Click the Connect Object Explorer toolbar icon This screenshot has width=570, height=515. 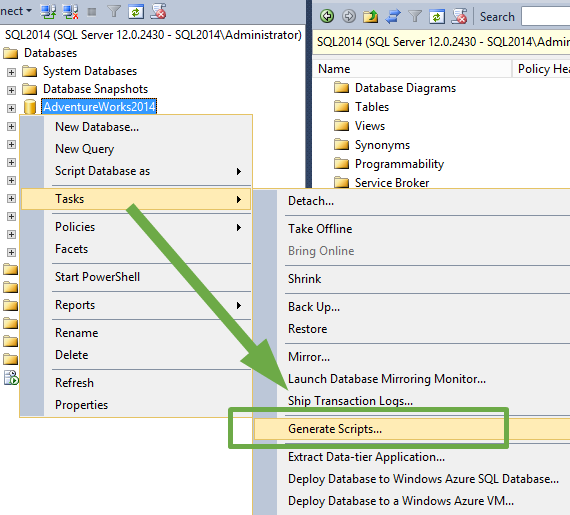click(48, 12)
